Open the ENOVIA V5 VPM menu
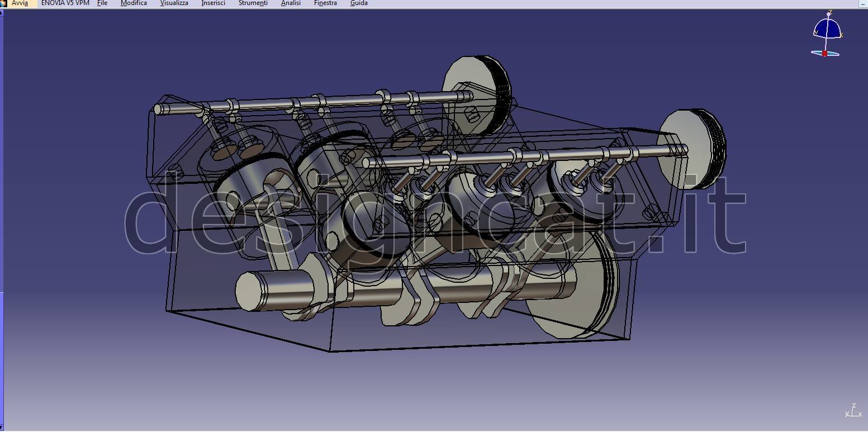Screen dimensions: 868x432 (65, 3)
